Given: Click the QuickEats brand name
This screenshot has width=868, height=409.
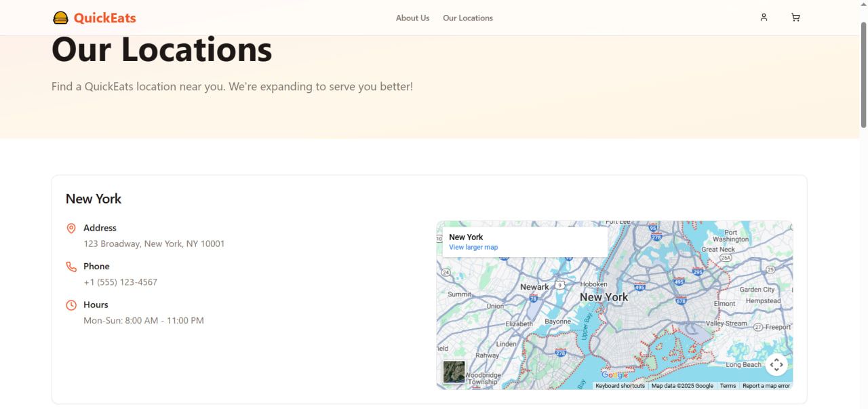Looking at the screenshot, I should tap(105, 18).
